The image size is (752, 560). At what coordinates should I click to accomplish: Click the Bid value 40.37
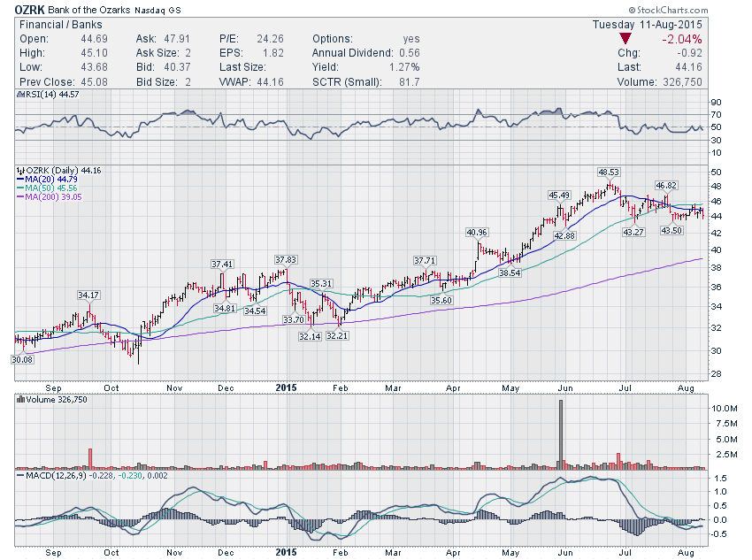pos(177,66)
